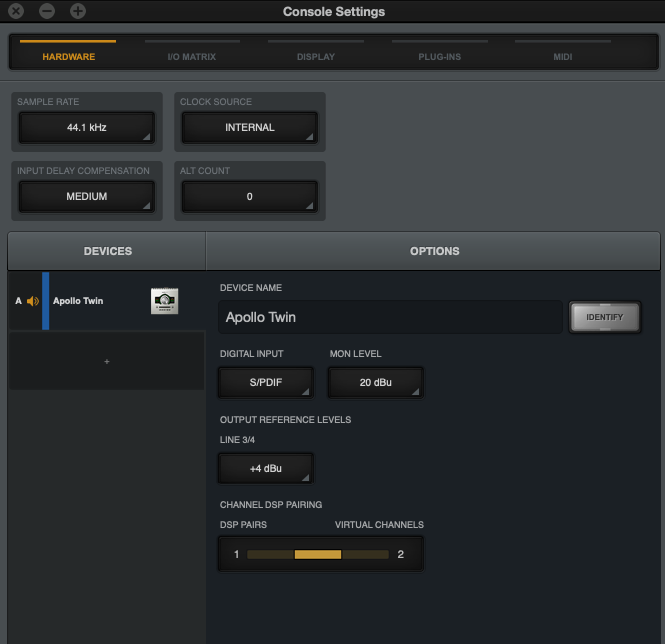
Task: Switch to the Display tab
Action: (316, 56)
